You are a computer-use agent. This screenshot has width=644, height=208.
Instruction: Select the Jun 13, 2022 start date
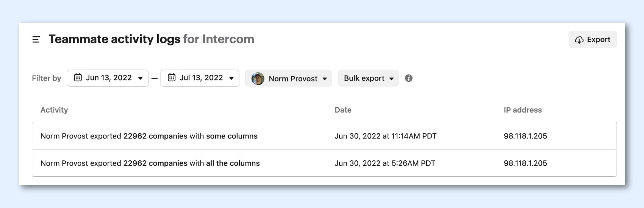coord(109,78)
